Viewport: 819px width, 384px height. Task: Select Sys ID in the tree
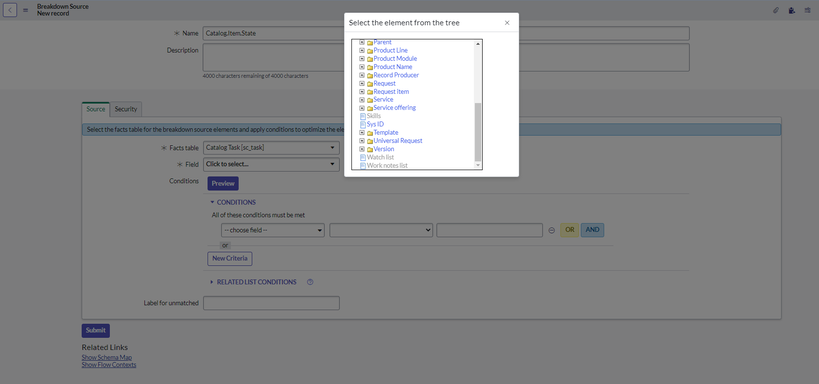click(375, 124)
